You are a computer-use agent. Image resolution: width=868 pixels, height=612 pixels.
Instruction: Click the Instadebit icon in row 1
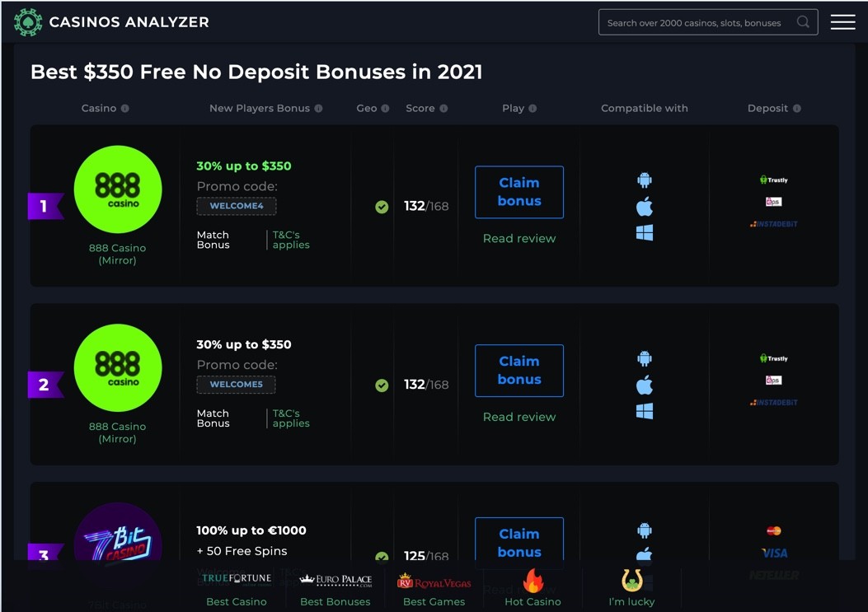[774, 224]
